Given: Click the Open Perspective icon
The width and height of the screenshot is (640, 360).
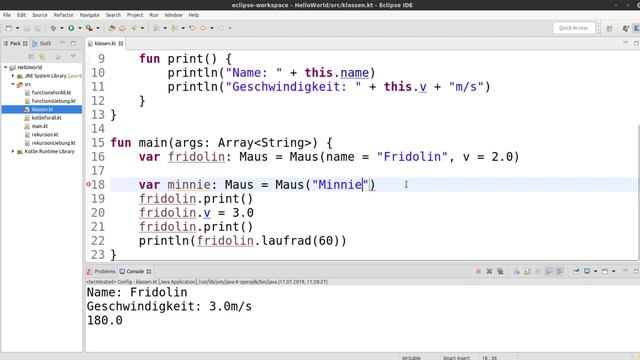Looking at the screenshot, I should (x=609, y=28).
